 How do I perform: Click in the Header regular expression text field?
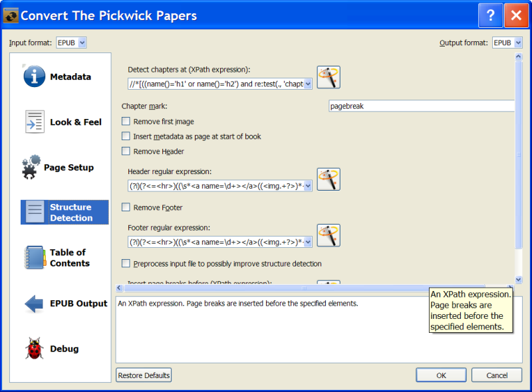(x=216, y=186)
